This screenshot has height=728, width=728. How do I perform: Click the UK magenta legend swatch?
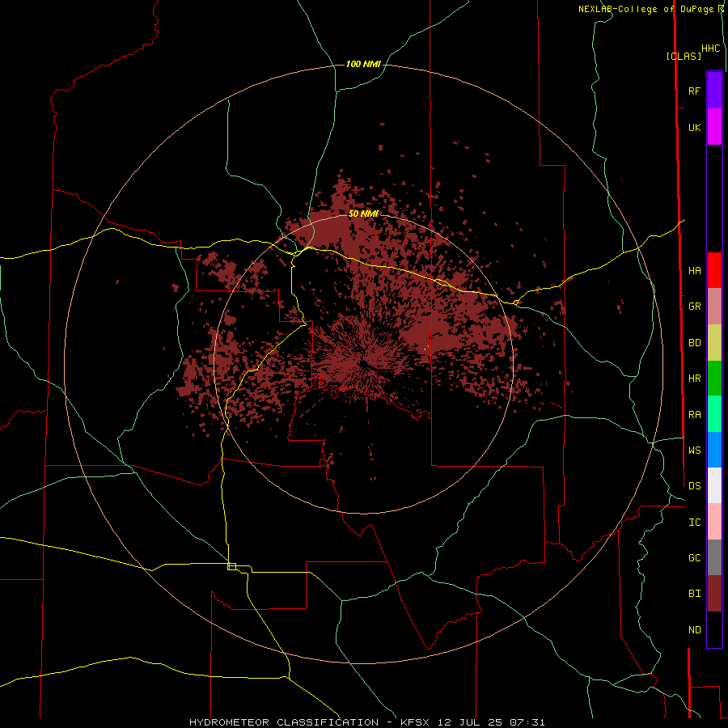714,127
